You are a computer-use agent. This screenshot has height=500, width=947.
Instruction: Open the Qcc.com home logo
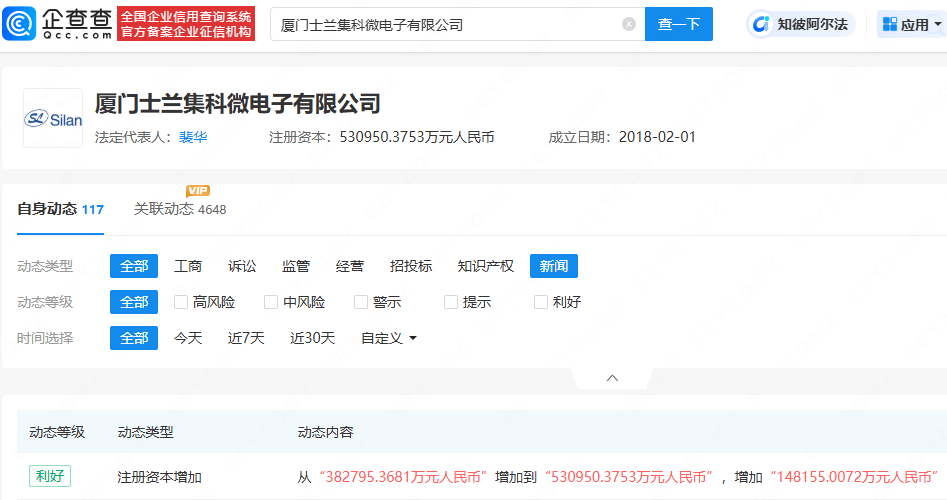pyautogui.click(x=57, y=24)
